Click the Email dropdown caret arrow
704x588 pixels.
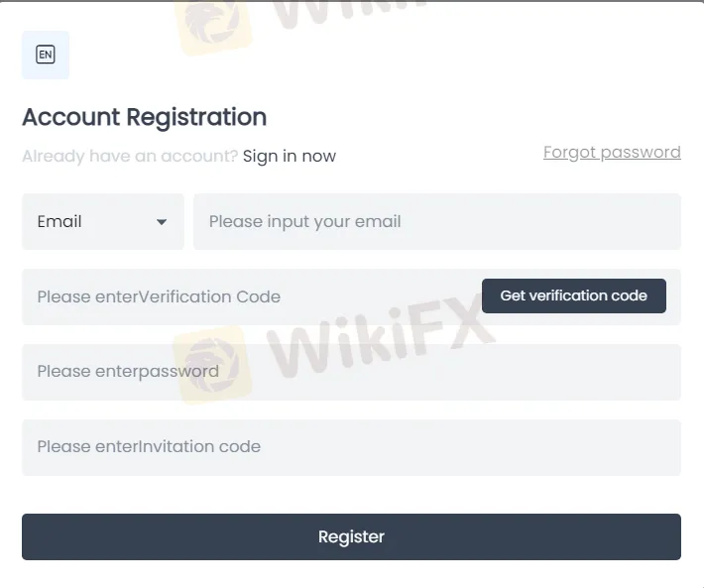click(162, 222)
